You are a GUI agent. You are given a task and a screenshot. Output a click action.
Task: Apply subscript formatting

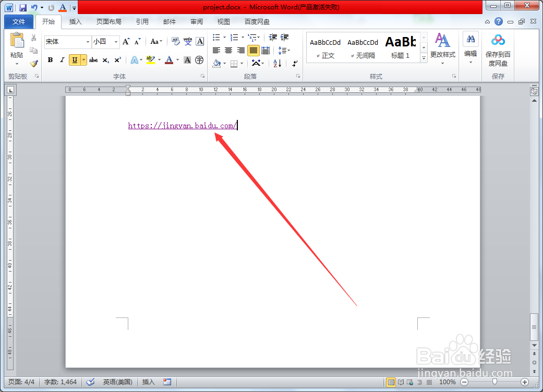click(106, 60)
